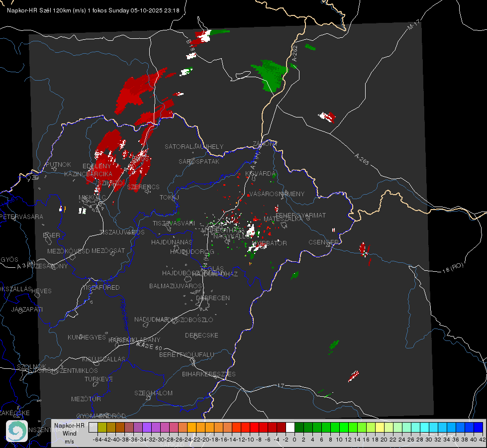The width and height of the screenshot is (487, 448).
Task: Click the SÁROSPATAK town label
Action: (x=199, y=161)
